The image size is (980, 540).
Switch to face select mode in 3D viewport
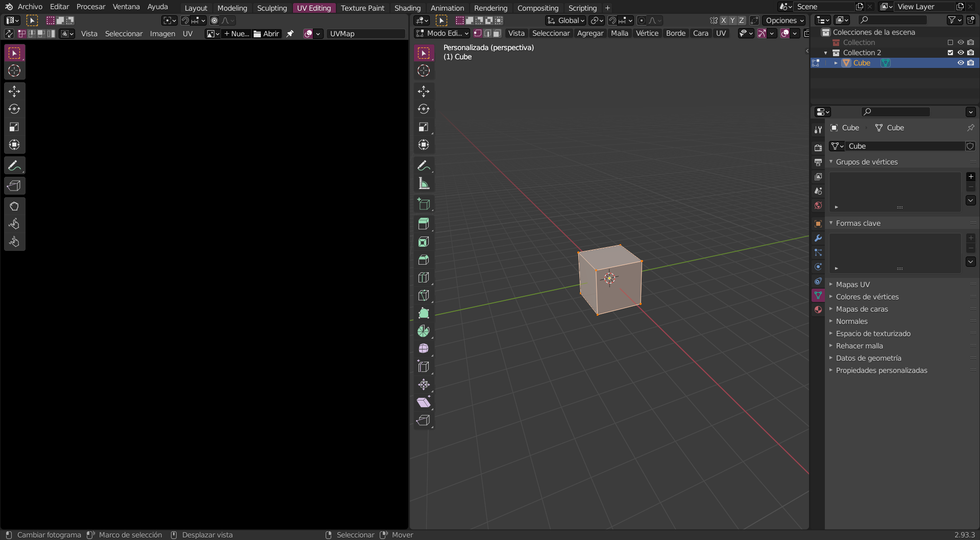(x=497, y=33)
